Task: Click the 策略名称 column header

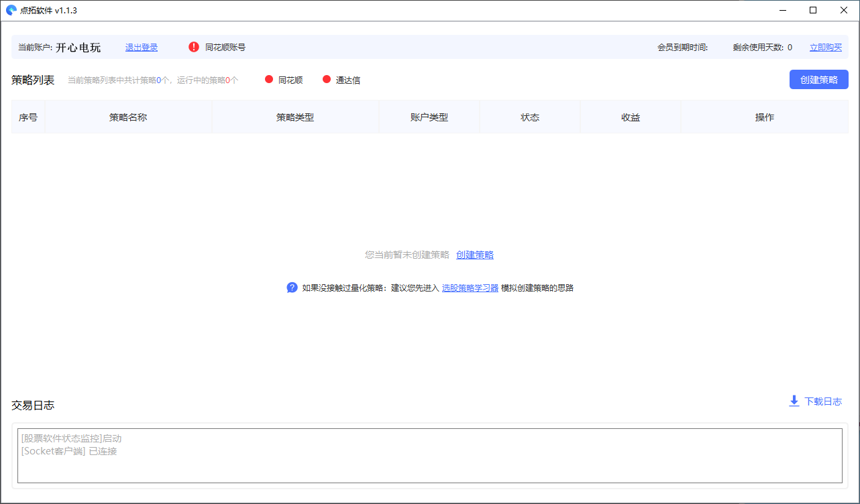Action: click(128, 117)
